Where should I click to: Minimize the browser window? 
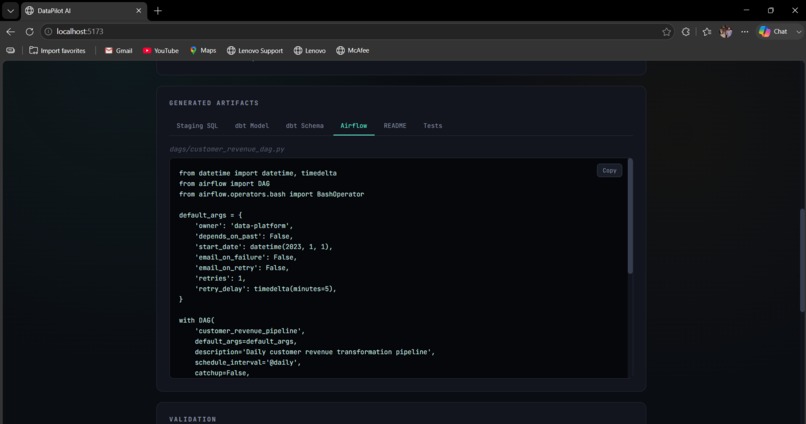(x=746, y=10)
